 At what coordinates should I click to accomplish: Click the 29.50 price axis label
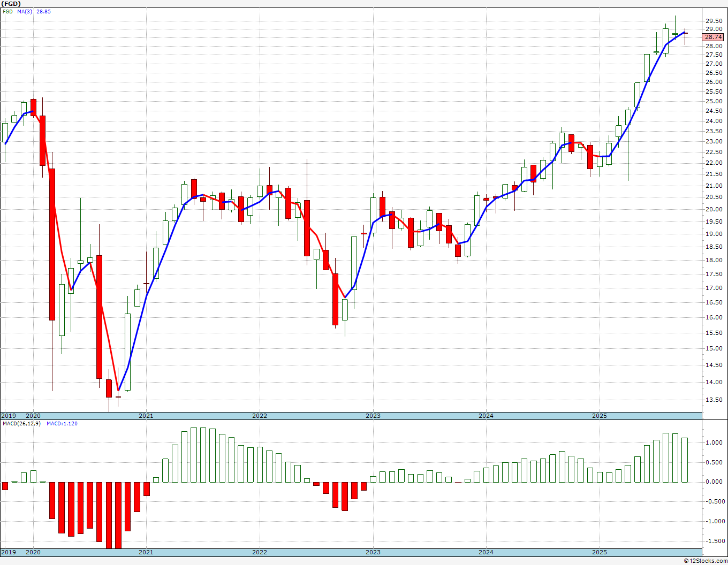714,21
